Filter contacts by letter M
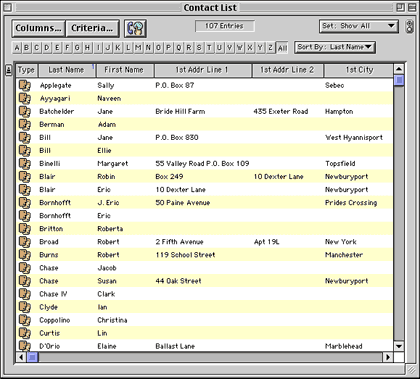 click(138, 48)
